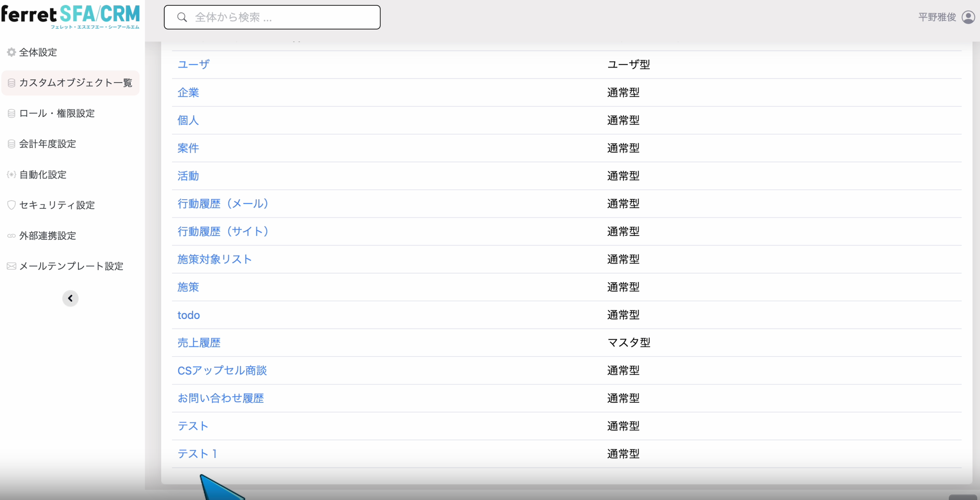
Task: Open 自動化設定 in sidebar
Action: (x=43, y=175)
